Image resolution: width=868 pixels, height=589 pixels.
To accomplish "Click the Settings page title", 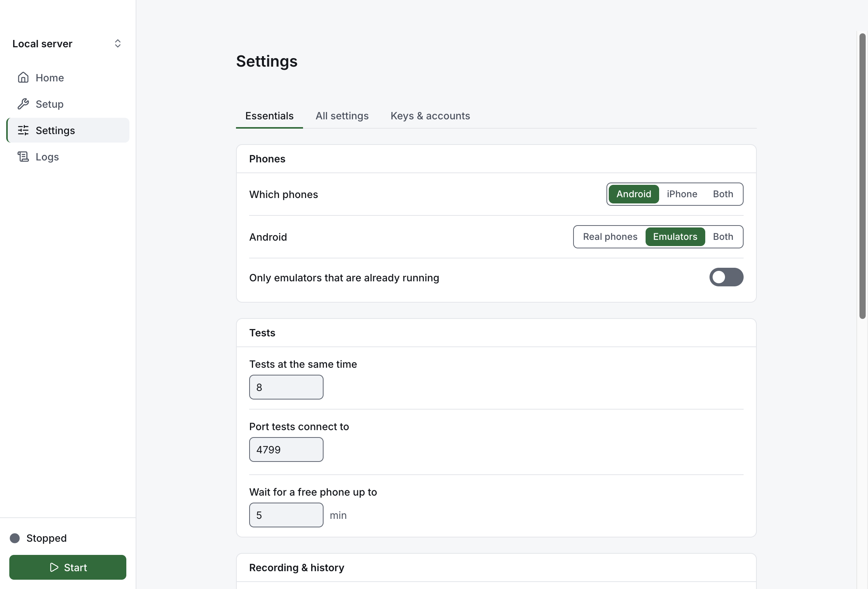I will pos(267,61).
